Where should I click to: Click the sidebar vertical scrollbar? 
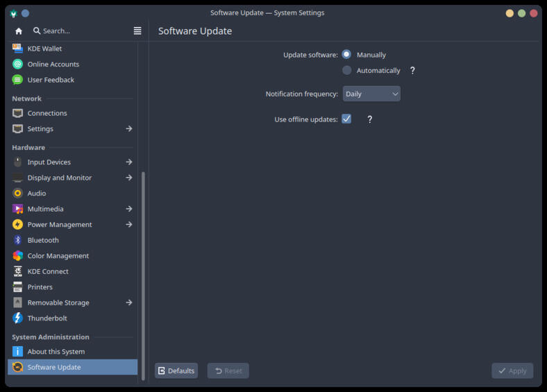click(143, 275)
